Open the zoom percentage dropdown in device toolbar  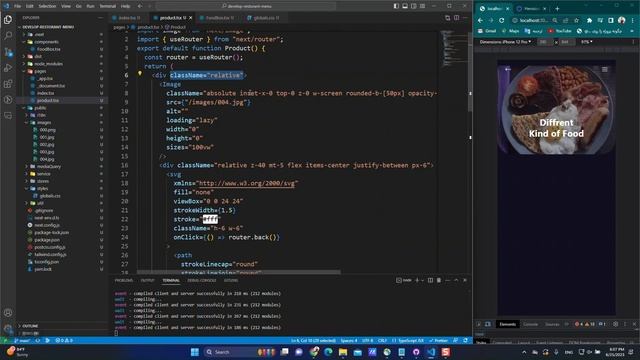(x=587, y=42)
